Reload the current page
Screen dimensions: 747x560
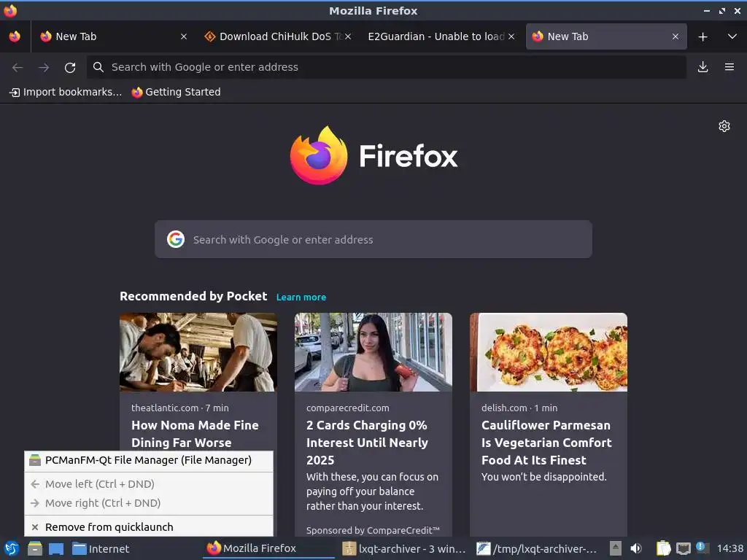tap(70, 68)
